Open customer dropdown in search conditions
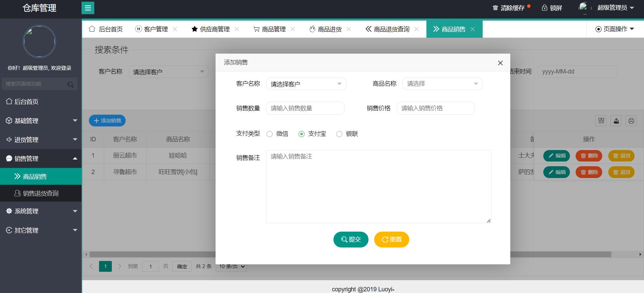The image size is (644, 293). 168,72
